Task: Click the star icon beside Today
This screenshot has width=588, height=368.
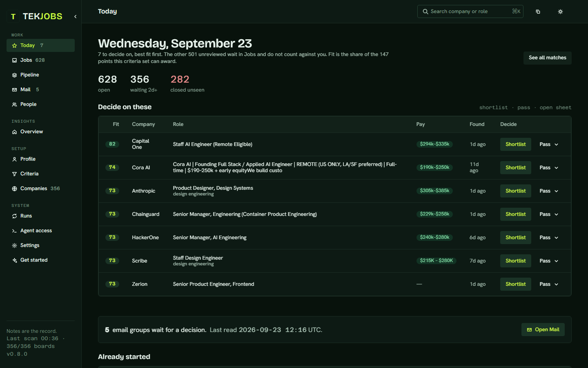Action: pos(14,45)
